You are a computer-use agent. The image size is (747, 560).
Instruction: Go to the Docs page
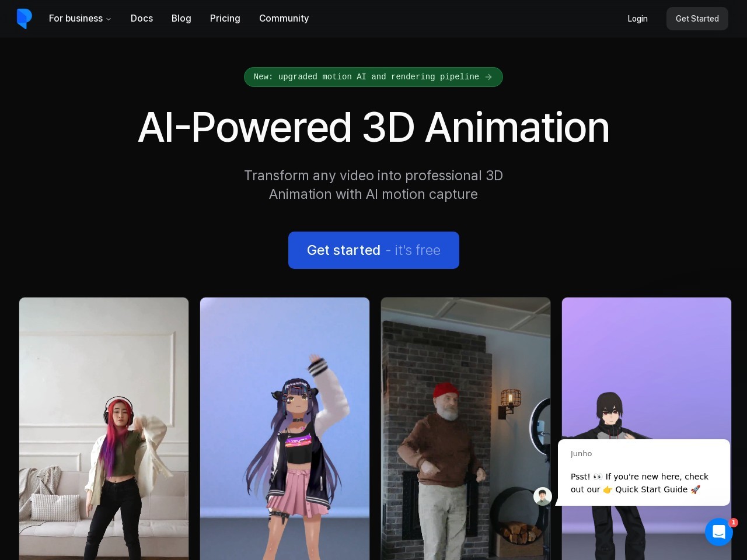point(142,19)
